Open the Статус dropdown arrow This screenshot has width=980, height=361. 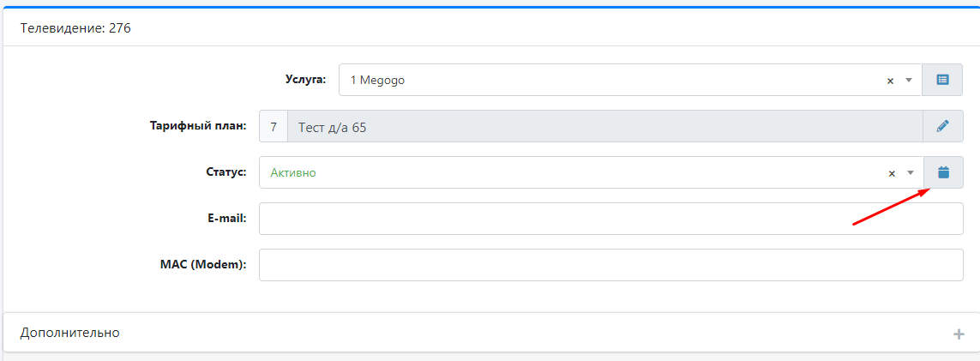click(910, 173)
